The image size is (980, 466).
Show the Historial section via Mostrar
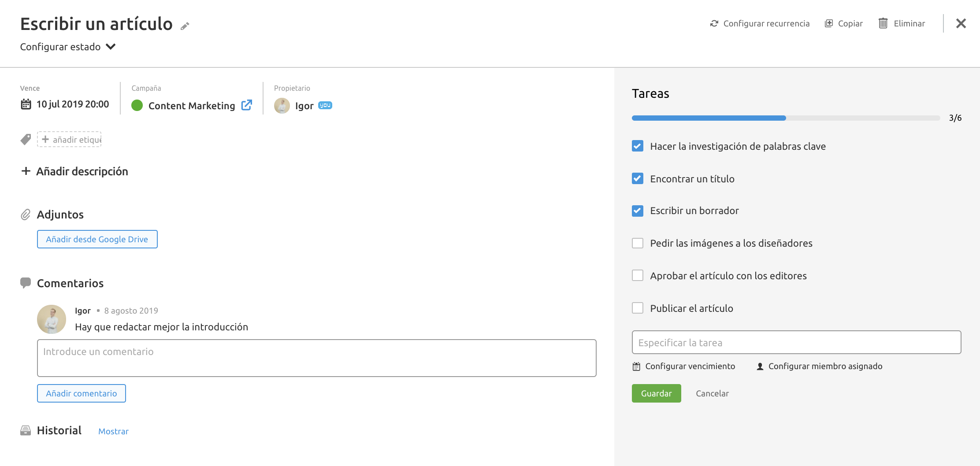113,431
